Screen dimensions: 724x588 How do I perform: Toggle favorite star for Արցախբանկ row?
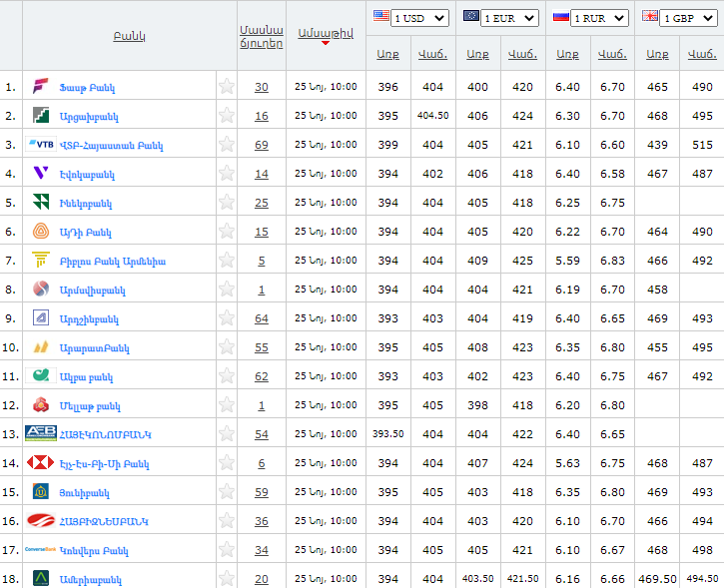[227, 116]
